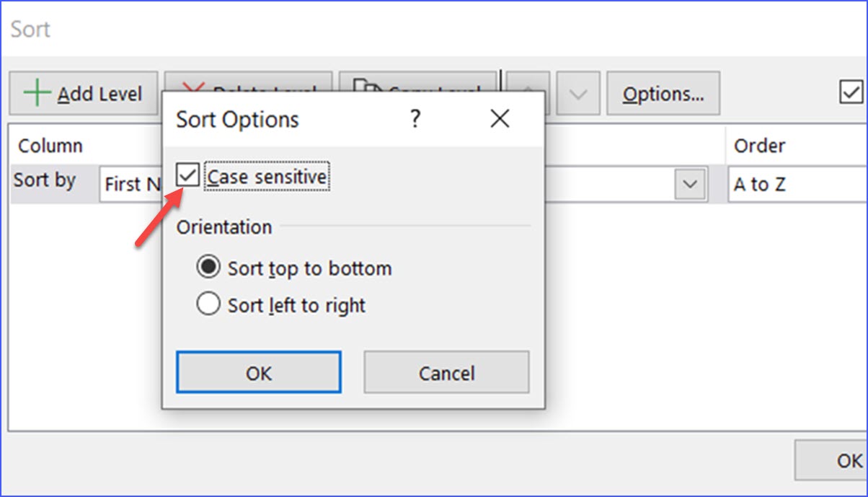
Task: Click the move level down arrow icon
Action: [577, 92]
